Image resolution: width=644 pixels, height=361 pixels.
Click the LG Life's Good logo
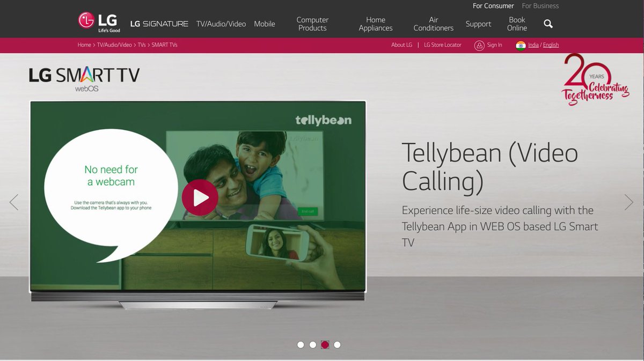coord(99,22)
